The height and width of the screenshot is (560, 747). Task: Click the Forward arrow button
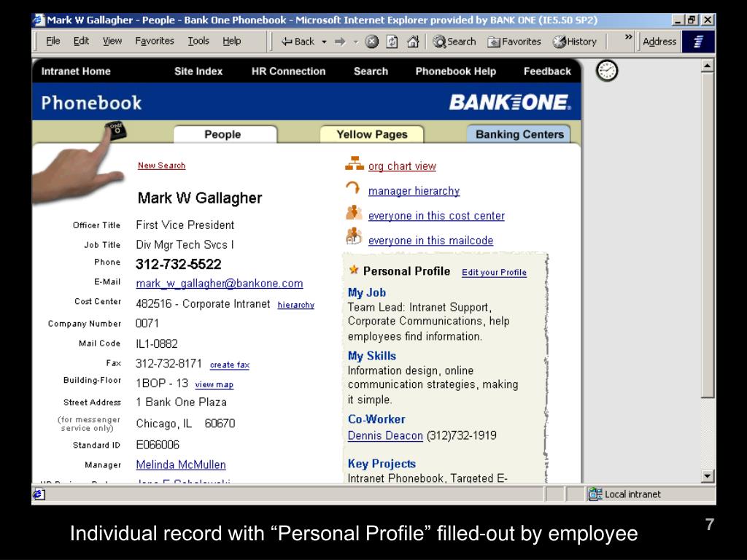click(340, 42)
